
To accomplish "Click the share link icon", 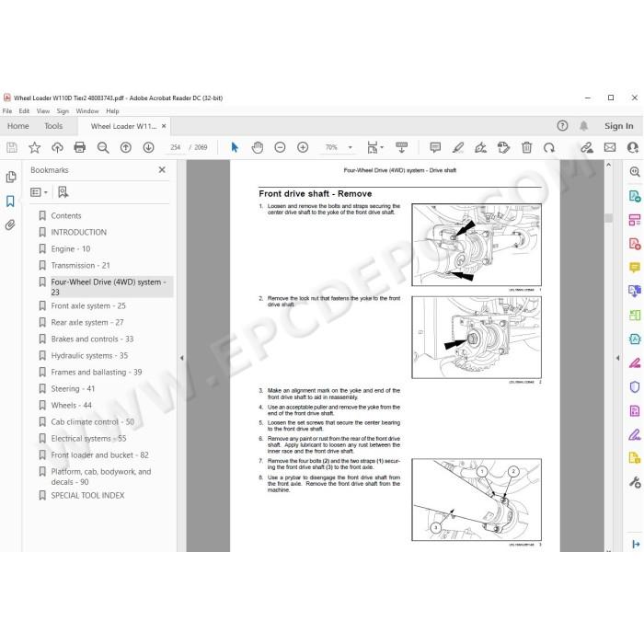I will pos(587,147).
